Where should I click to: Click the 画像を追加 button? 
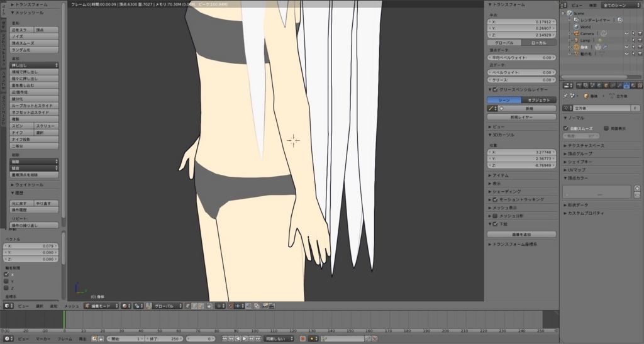tap(521, 235)
